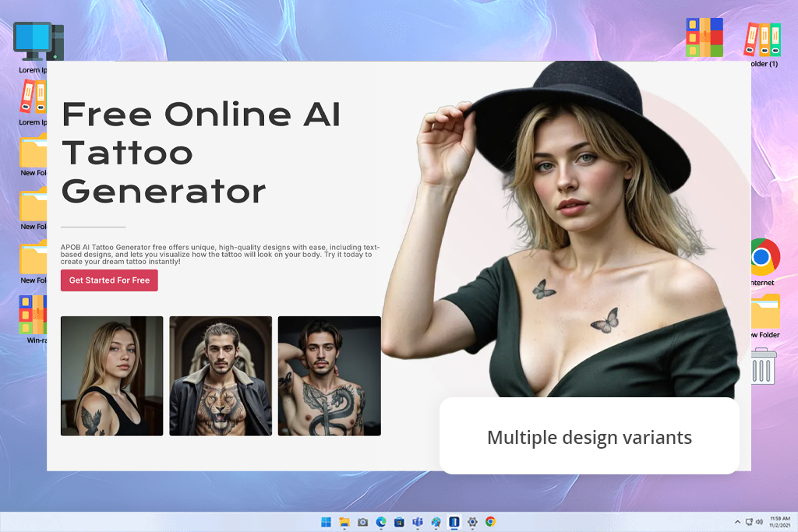
Task: Launch the Camera app from the taskbar
Action: [363, 522]
